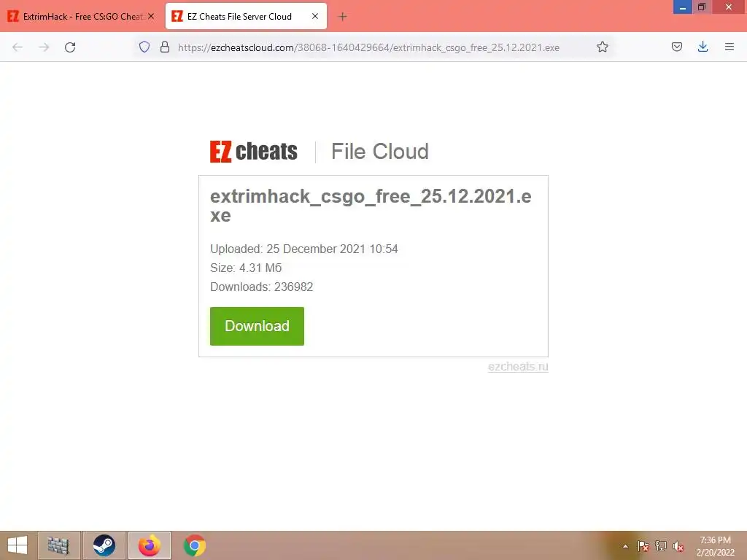Minimize the Firefox window

(x=682, y=7)
